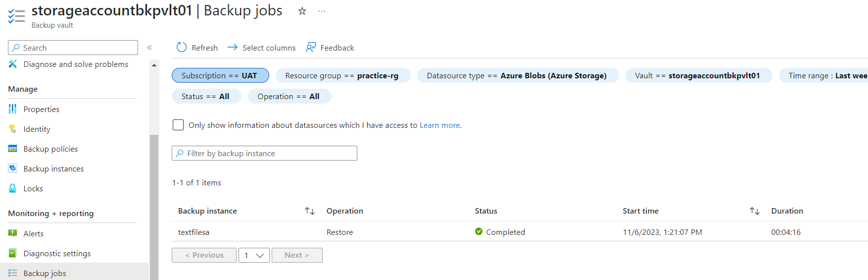Click the 00:04:16 duration value
The height and width of the screenshot is (280, 868).
tap(786, 232)
